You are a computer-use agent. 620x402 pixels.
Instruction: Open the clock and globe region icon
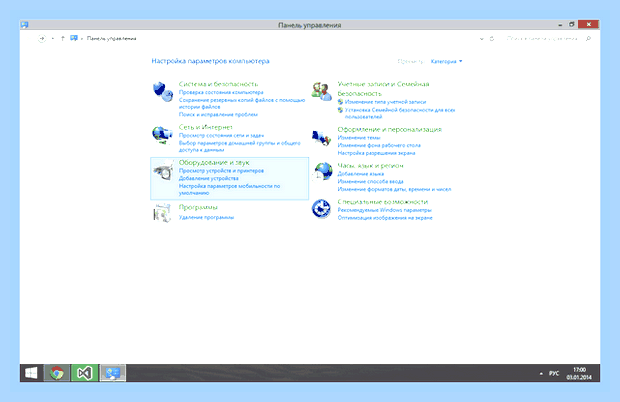coord(323,172)
